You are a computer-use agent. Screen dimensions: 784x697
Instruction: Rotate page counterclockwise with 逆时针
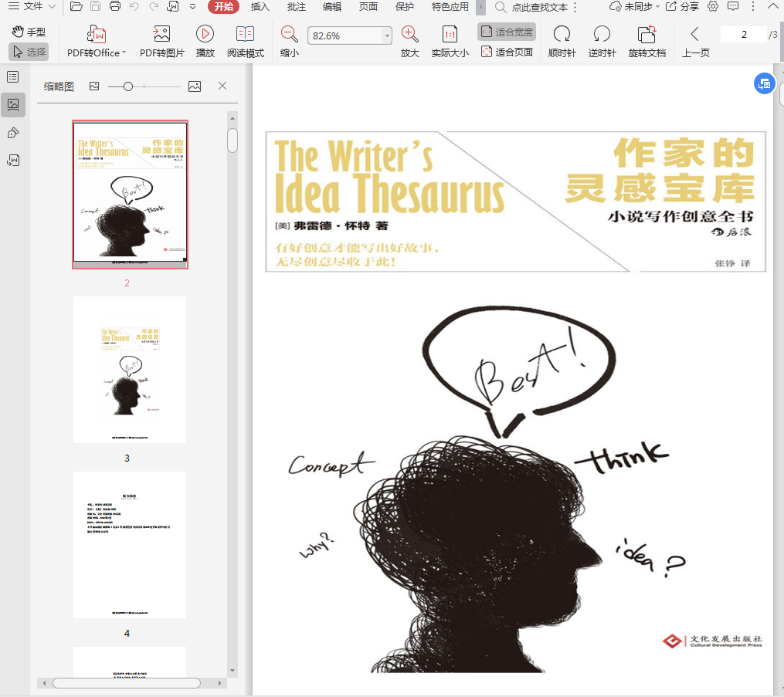pos(602,35)
